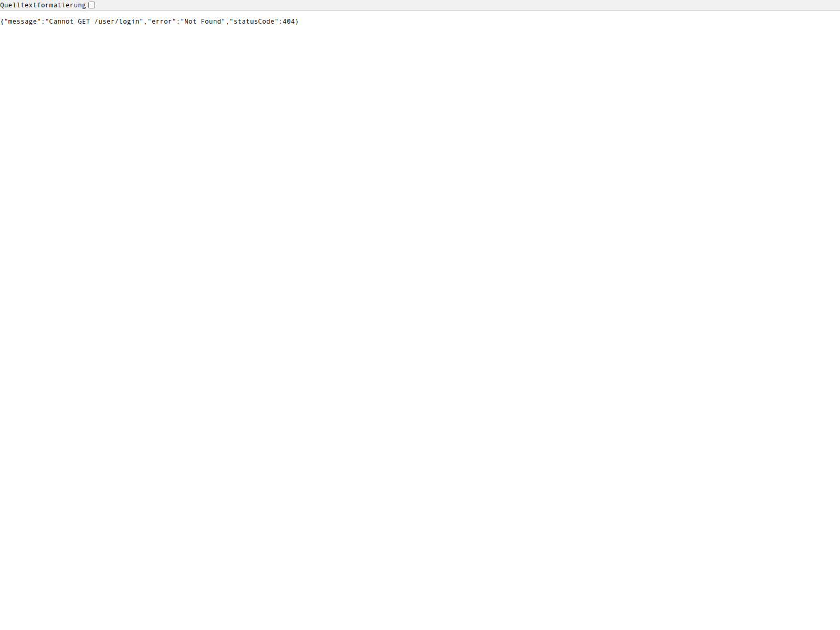
Task: Click the Quelltextformatierung label to toggle formatting
Action: [44, 5]
